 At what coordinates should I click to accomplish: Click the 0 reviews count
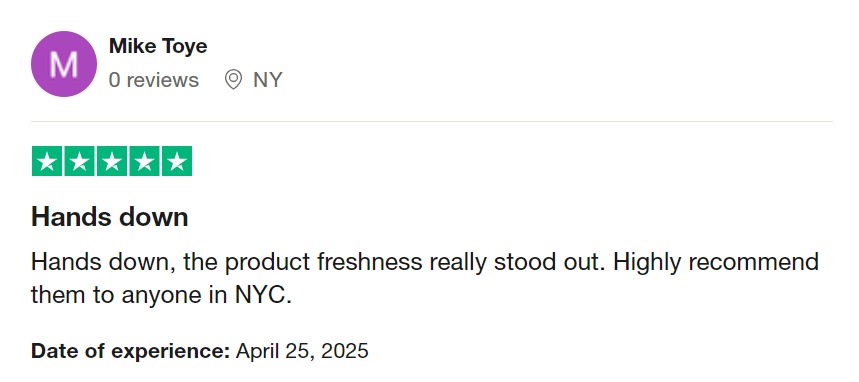coord(153,80)
